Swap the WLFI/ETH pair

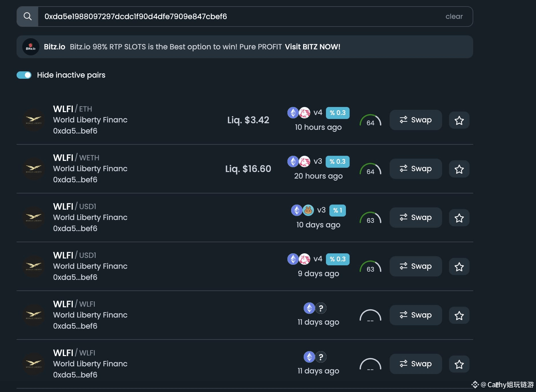click(x=416, y=120)
